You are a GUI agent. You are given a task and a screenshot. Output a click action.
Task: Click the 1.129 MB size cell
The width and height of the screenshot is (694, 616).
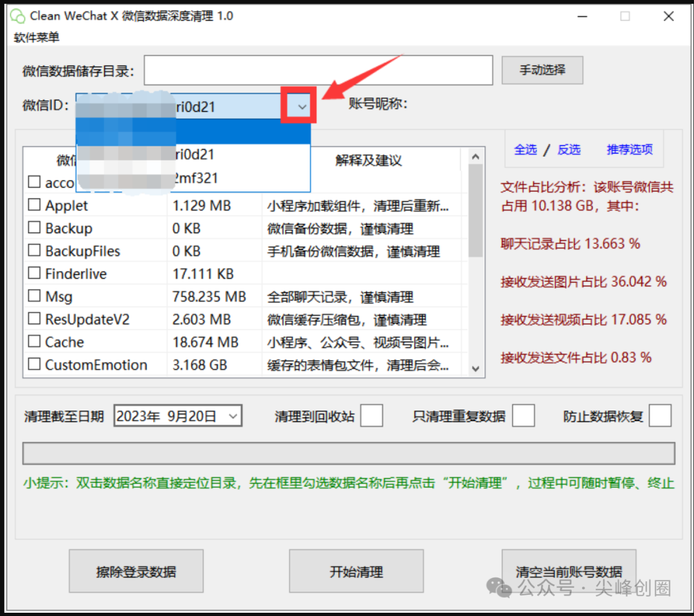point(201,206)
